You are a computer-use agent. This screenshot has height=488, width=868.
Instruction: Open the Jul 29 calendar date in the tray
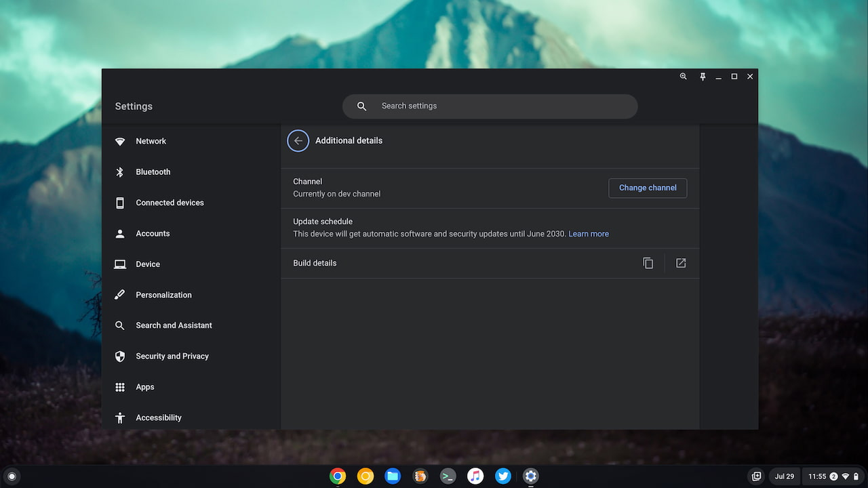pos(785,476)
